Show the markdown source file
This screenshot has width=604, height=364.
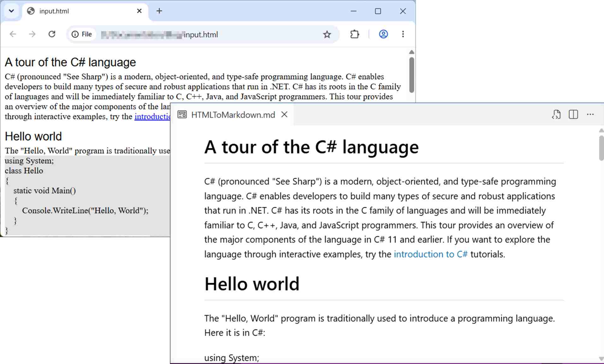click(x=556, y=114)
